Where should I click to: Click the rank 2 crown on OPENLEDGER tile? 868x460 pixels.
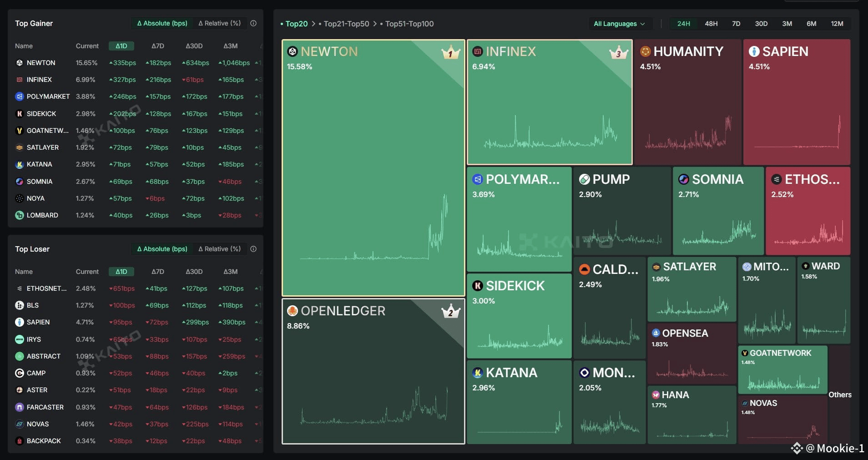point(450,312)
